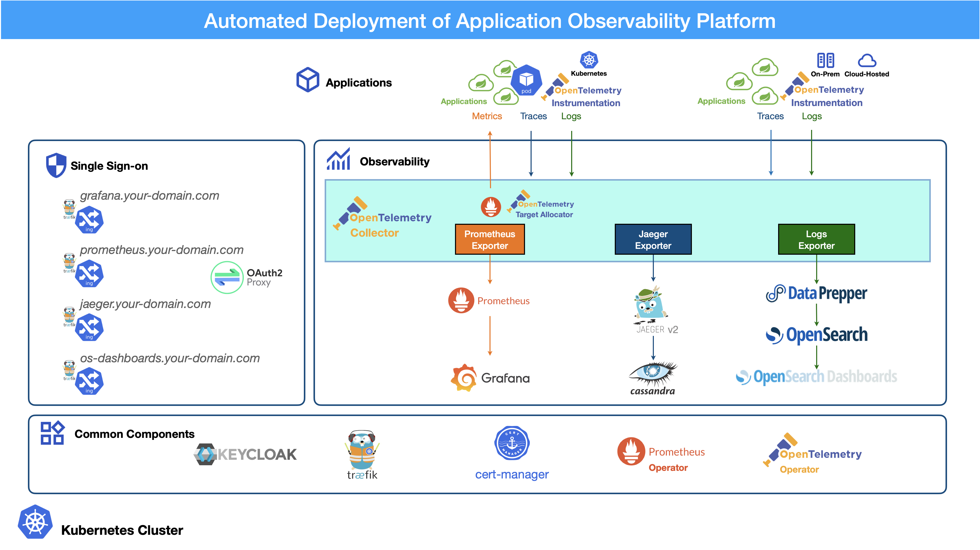Click the orange Prometheus Exporter box
The height and width of the screenshot is (550, 980).
point(489,239)
